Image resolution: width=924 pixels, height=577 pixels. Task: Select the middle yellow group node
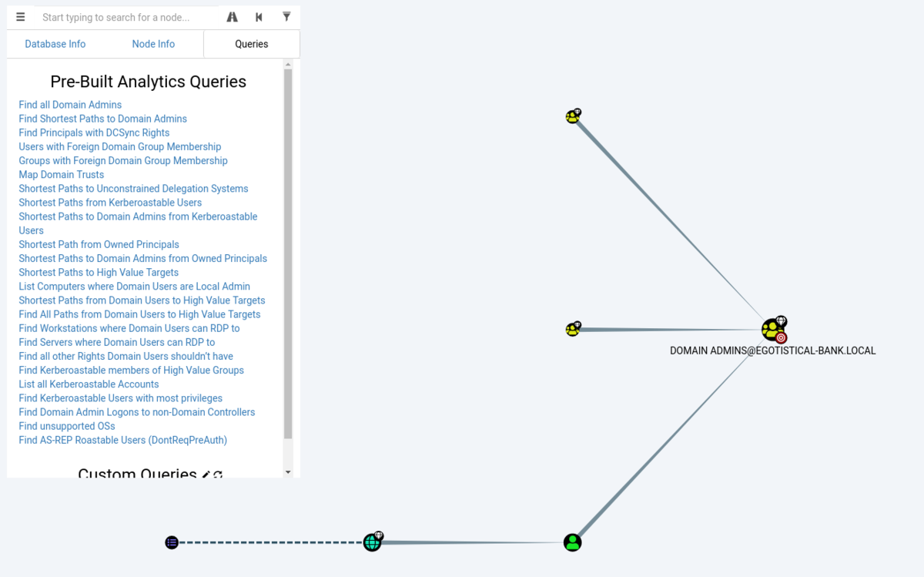click(572, 330)
